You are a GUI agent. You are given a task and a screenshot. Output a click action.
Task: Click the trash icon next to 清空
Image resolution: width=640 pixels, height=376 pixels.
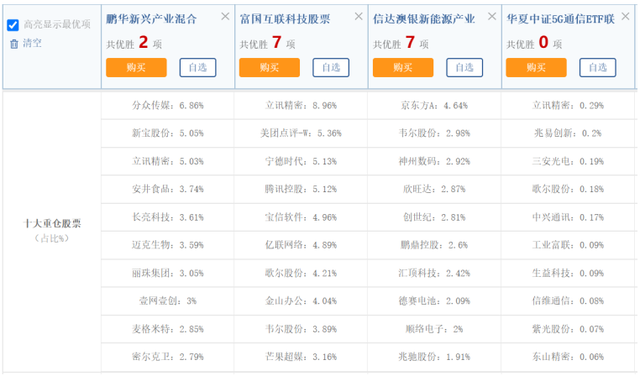pyautogui.click(x=14, y=44)
